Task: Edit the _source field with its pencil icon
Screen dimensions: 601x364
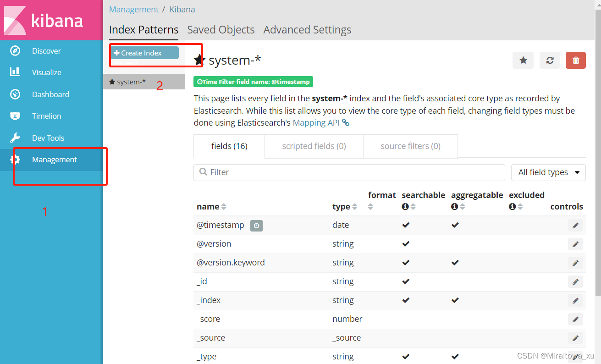Action: pyautogui.click(x=575, y=338)
